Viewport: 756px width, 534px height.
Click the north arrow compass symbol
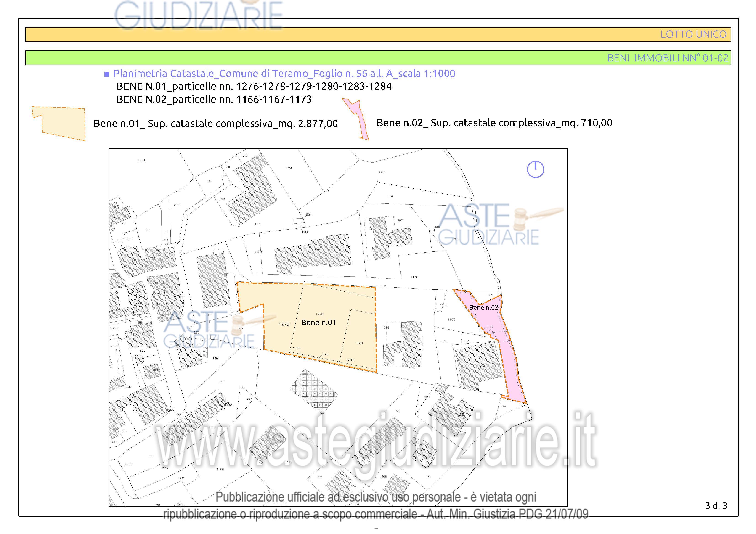(535, 169)
